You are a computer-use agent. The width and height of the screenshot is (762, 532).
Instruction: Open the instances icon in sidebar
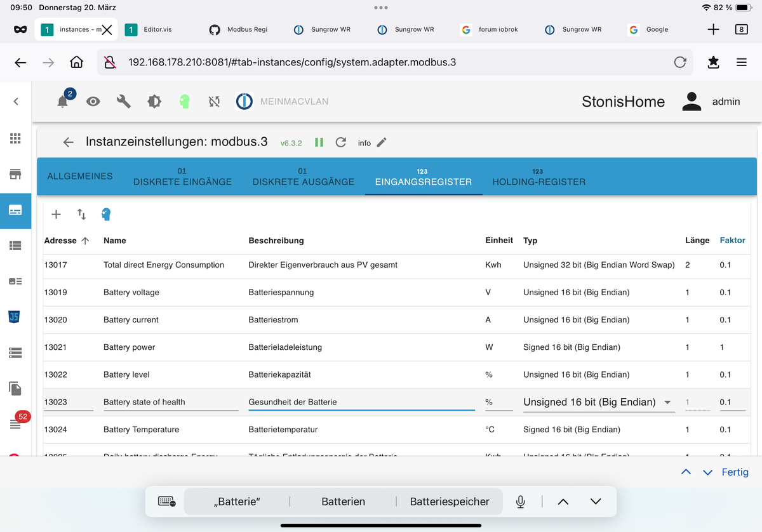15,210
